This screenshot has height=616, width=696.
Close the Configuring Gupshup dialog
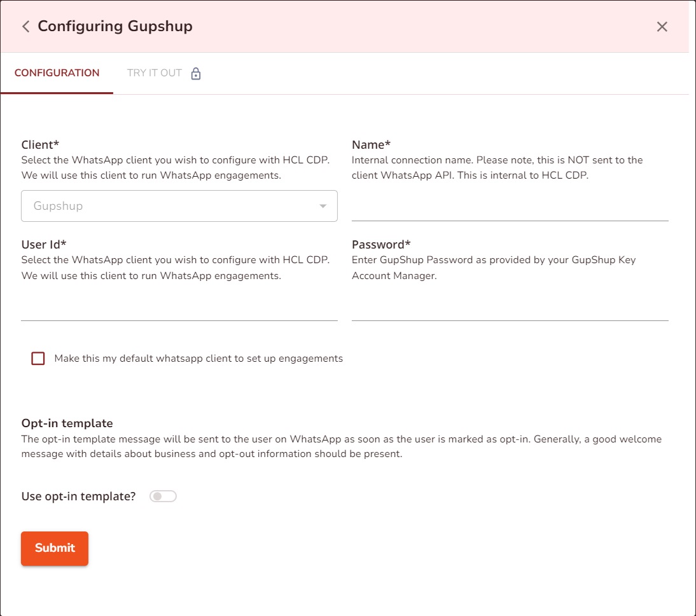(x=662, y=27)
